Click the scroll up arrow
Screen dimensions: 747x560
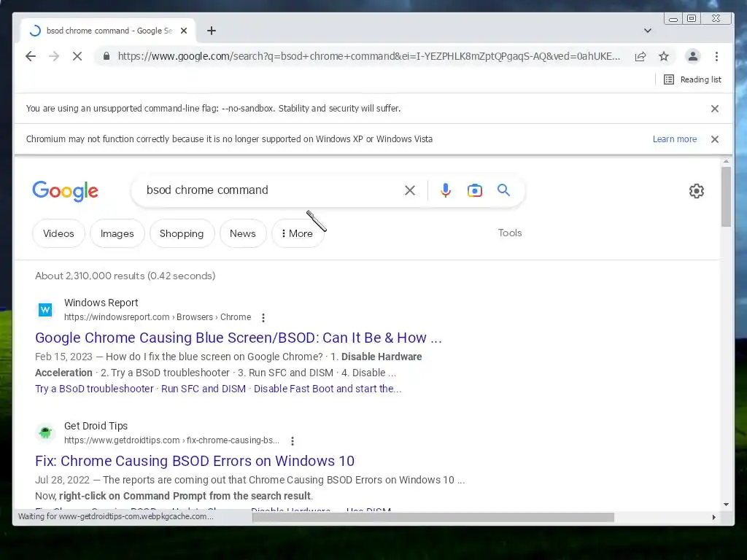(726, 162)
